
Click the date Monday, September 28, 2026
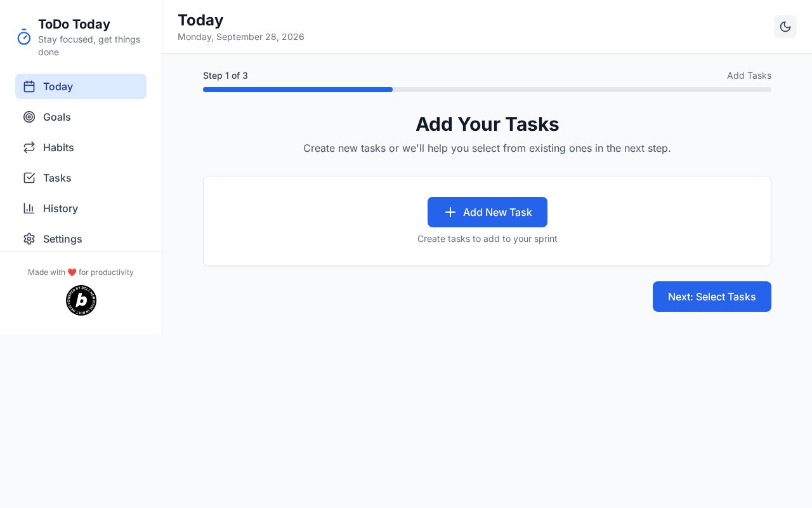coord(241,37)
